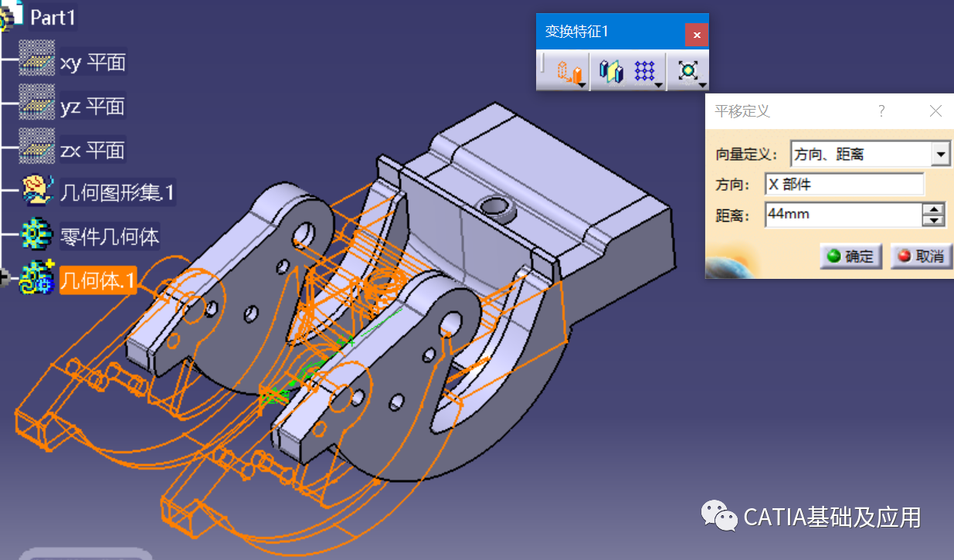Image resolution: width=954 pixels, height=560 pixels.
Task: Click the 距离: label in dialog
Action: coord(733,216)
